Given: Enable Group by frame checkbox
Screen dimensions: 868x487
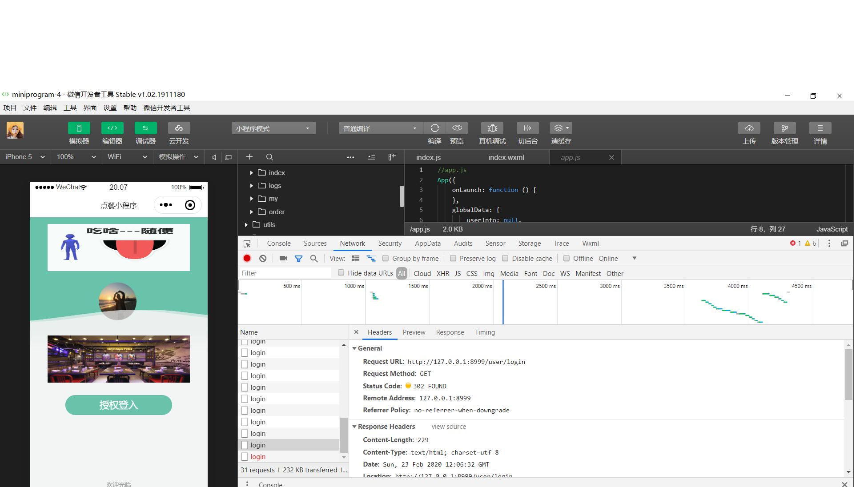Looking at the screenshot, I should pyautogui.click(x=386, y=258).
